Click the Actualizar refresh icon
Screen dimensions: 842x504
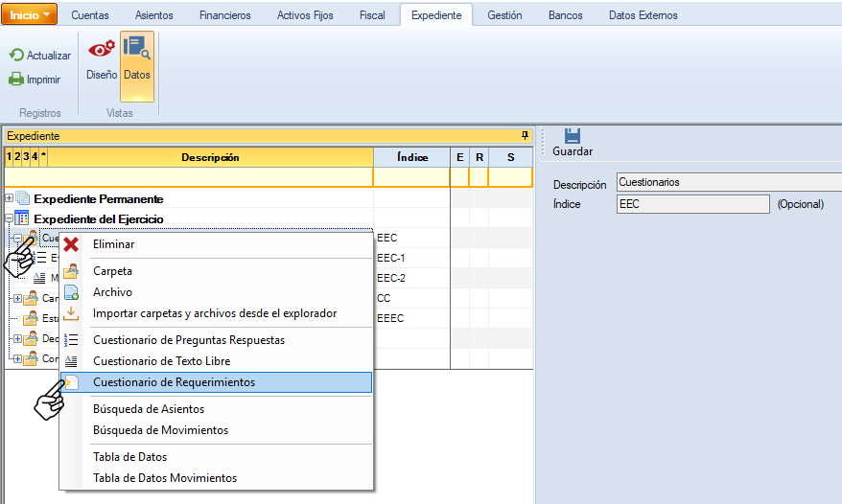16,56
